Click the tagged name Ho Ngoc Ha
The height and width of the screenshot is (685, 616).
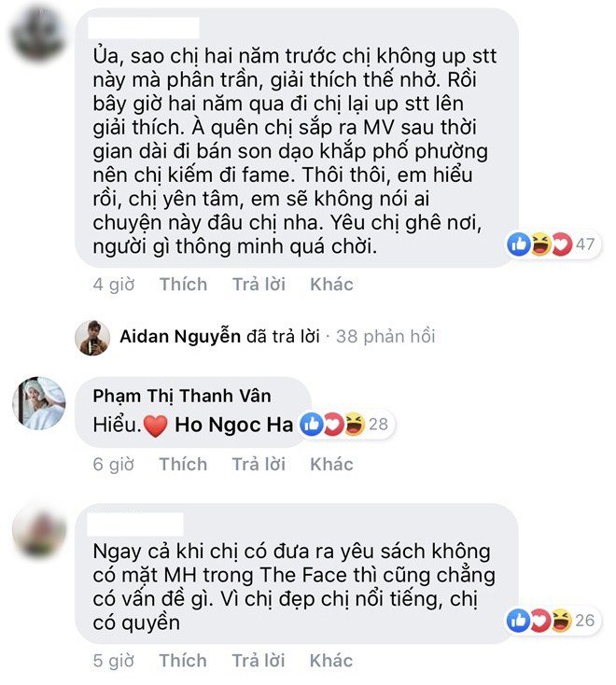pyautogui.click(x=233, y=425)
